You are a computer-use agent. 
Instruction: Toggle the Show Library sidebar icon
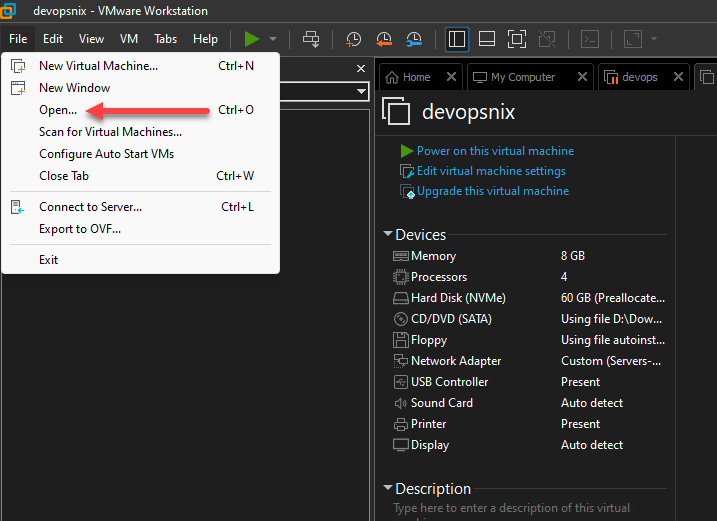[457, 39]
